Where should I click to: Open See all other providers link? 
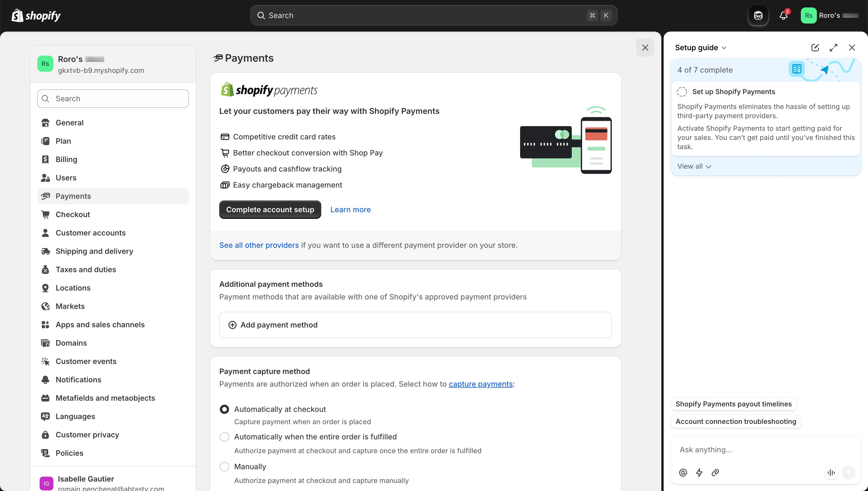pyautogui.click(x=259, y=245)
